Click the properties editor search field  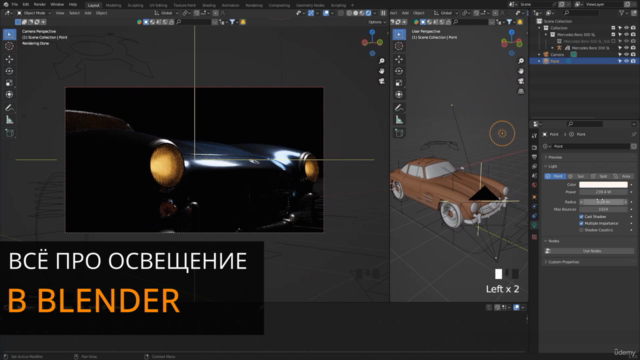(x=585, y=124)
